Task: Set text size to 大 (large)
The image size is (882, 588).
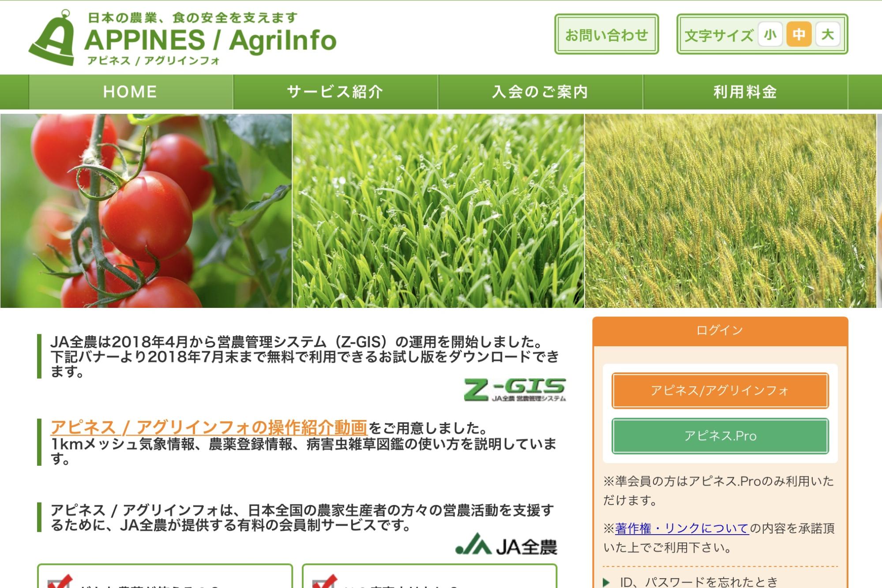Action: click(828, 34)
